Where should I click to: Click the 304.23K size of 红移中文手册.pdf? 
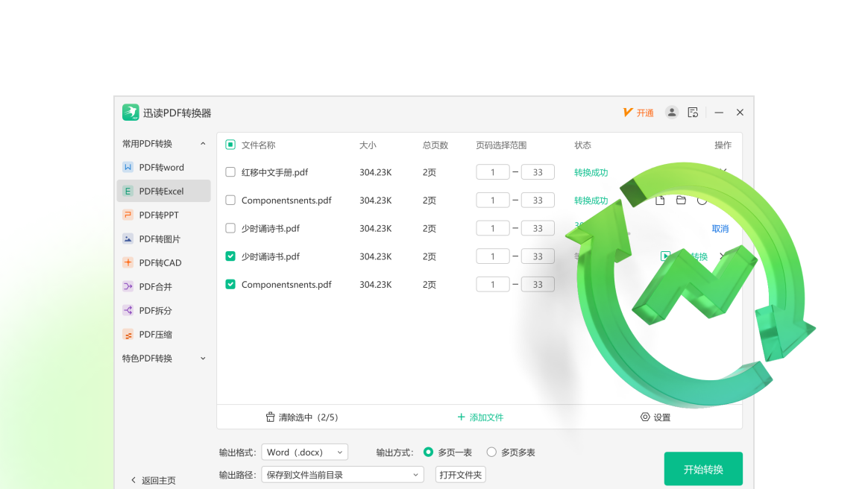point(375,172)
